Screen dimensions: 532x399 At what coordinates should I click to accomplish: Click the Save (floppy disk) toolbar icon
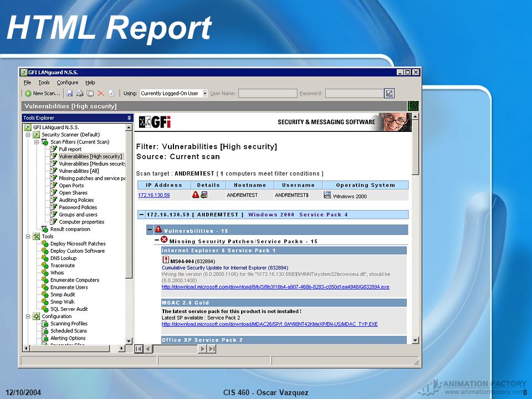click(x=70, y=93)
